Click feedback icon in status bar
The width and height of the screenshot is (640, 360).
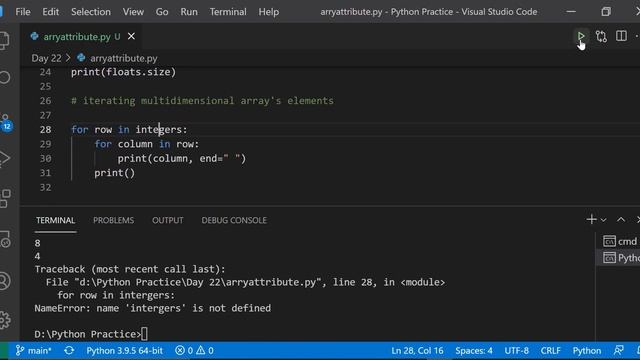pos(618,350)
